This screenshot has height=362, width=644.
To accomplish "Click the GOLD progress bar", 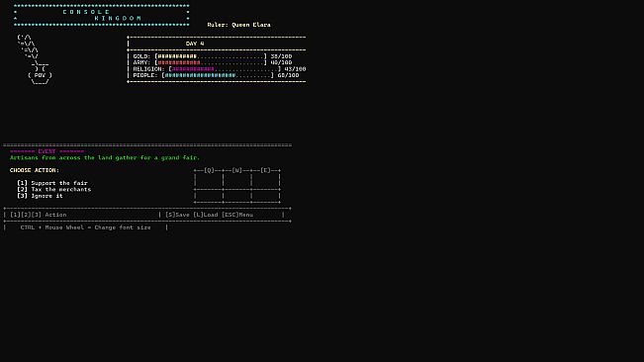I will (x=211, y=56).
